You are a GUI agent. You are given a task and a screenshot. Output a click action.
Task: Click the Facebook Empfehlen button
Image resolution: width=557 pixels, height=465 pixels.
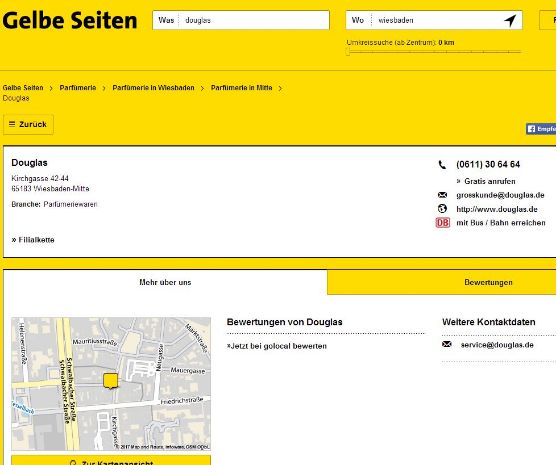pyautogui.click(x=541, y=129)
